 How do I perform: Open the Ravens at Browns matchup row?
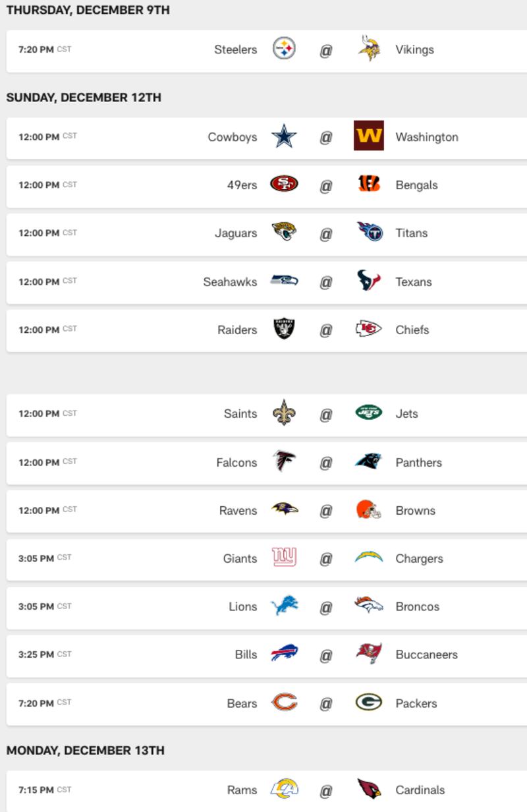(267, 510)
